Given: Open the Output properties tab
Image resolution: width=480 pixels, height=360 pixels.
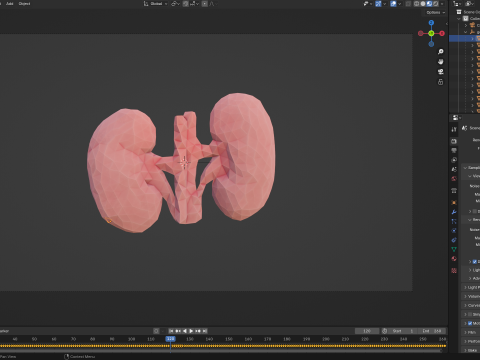Looking at the screenshot, I should [454, 151].
